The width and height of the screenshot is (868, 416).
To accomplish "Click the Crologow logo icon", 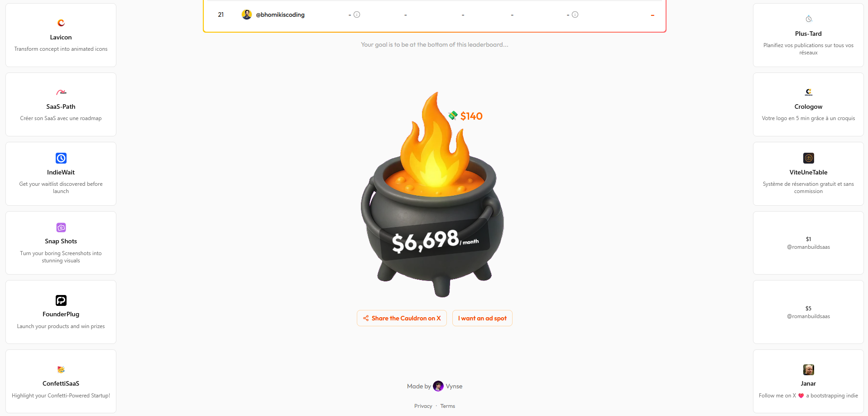I will click(809, 92).
